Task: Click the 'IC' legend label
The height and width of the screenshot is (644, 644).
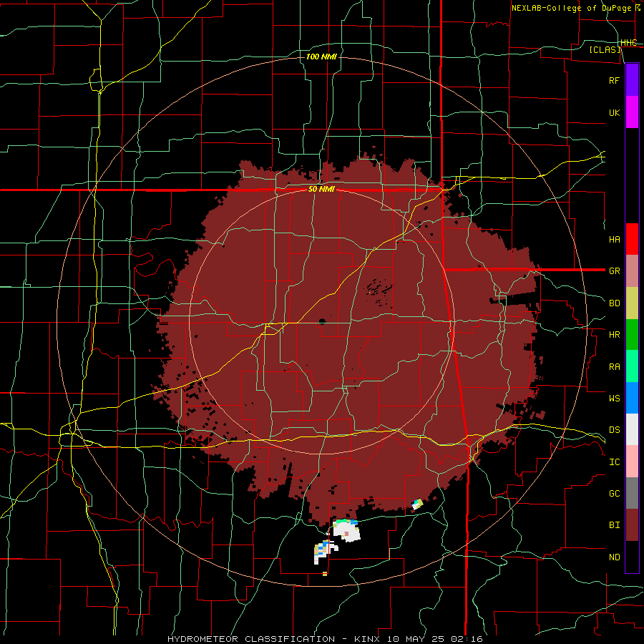Action: click(x=615, y=462)
